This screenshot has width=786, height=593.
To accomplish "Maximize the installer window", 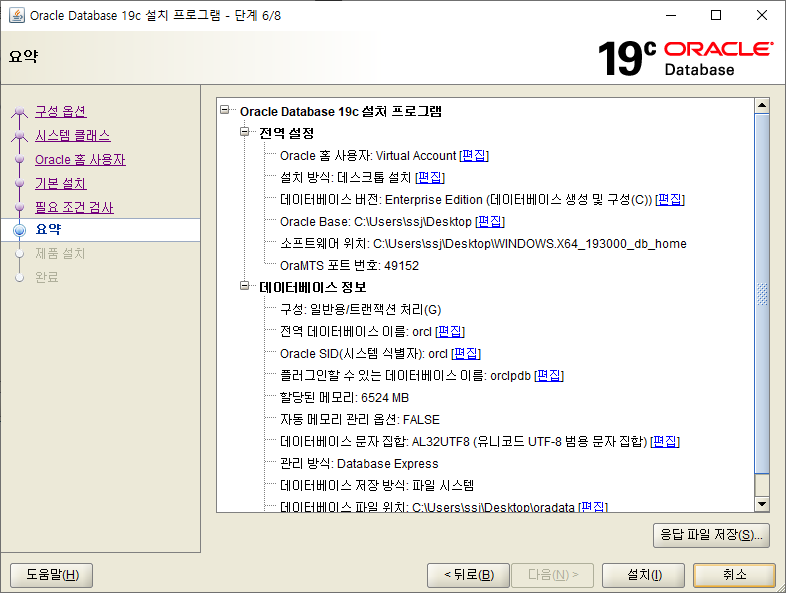I will pyautogui.click(x=716, y=15).
